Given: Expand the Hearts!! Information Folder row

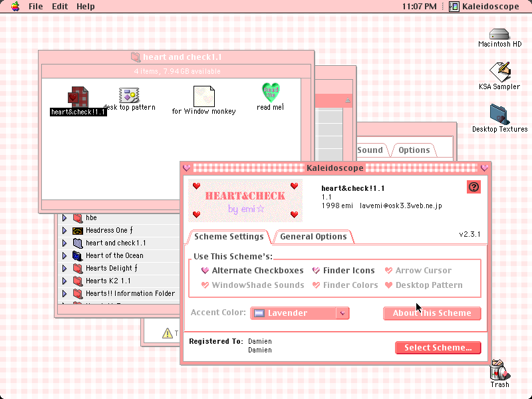Looking at the screenshot, I should click(65, 293).
